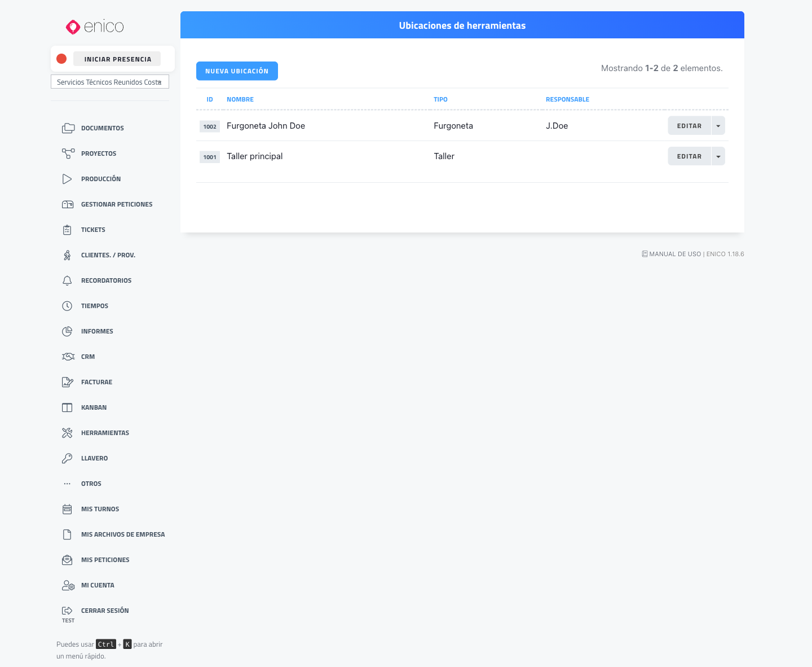This screenshot has height=667, width=812.
Task: Open Documentos folder icon in sidebar
Action: [x=68, y=128]
